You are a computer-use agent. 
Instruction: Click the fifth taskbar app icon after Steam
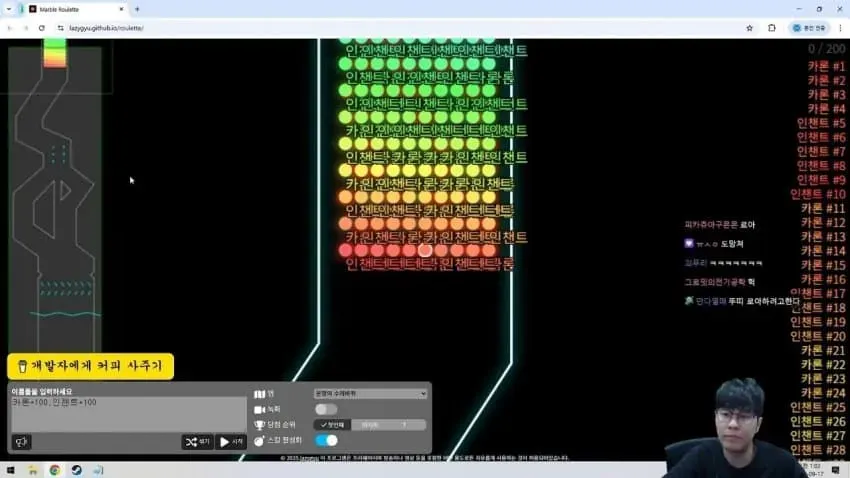pyautogui.click(x=98, y=470)
